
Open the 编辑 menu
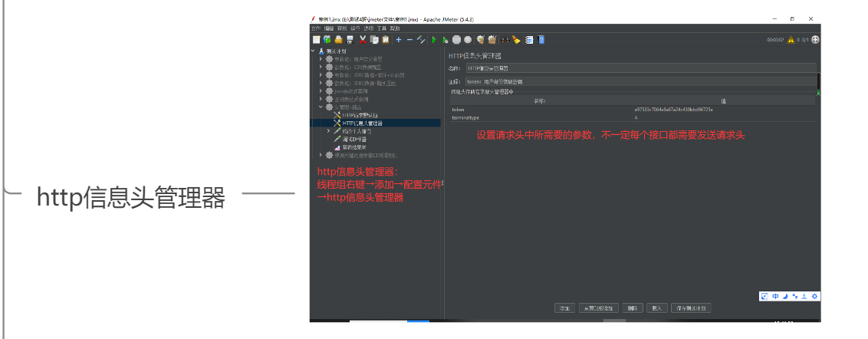click(329, 29)
